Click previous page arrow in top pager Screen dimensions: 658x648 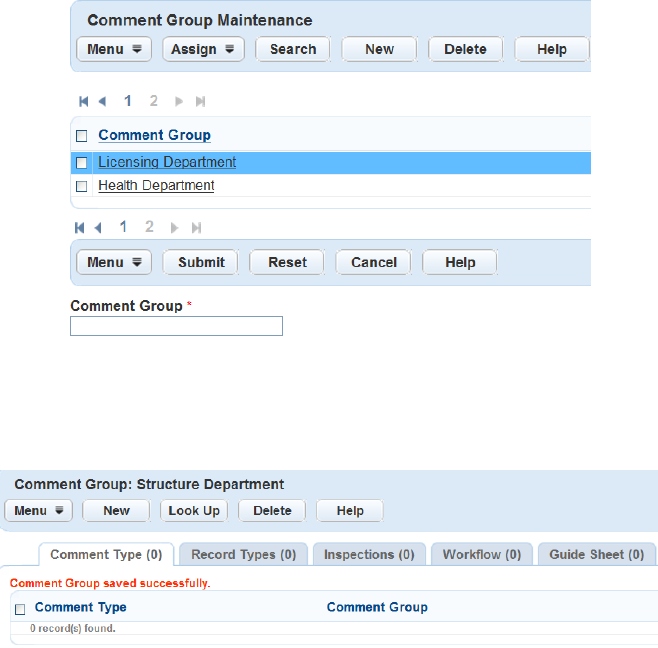pos(102,101)
